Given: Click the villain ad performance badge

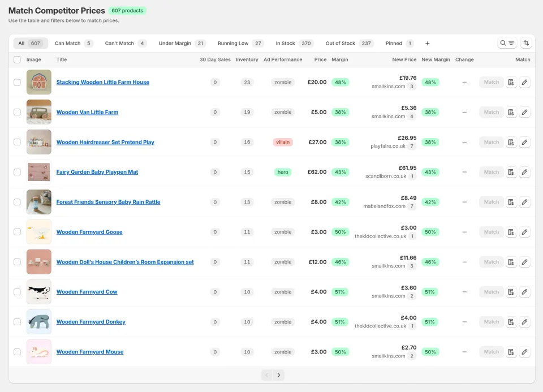Looking at the screenshot, I should click(283, 142).
